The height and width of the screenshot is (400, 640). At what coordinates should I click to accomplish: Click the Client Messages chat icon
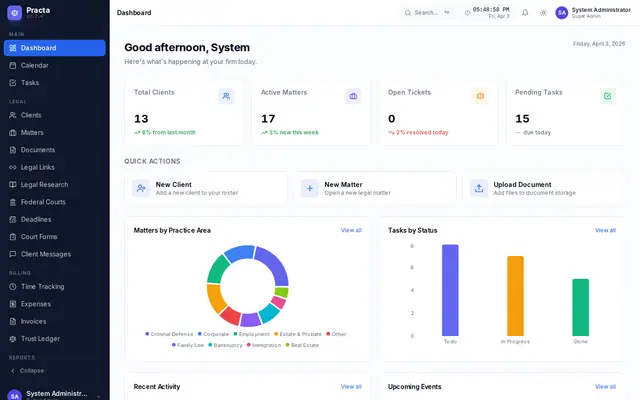(13, 254)
